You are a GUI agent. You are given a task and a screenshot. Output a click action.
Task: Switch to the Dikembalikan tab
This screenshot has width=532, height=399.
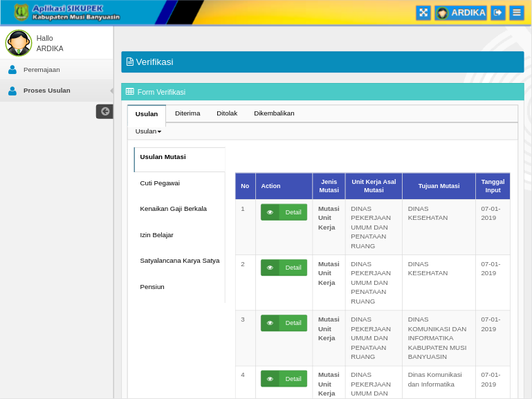(x=274, y=113)
